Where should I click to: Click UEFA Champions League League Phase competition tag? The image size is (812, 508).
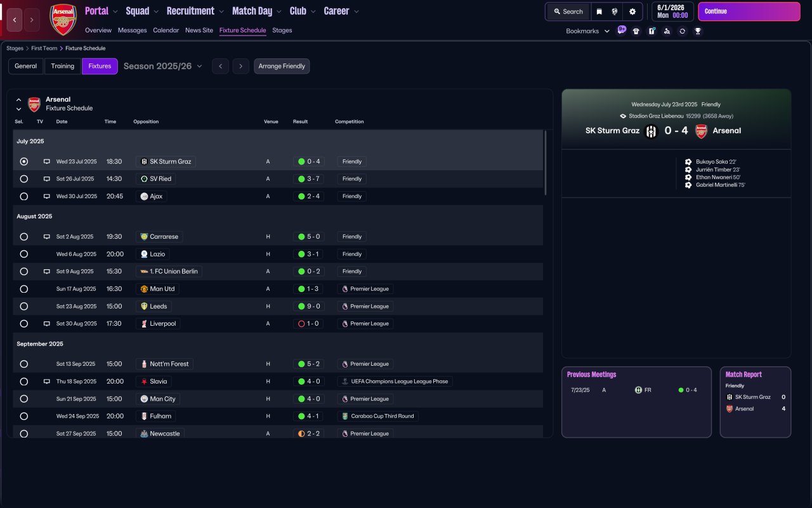395,381
